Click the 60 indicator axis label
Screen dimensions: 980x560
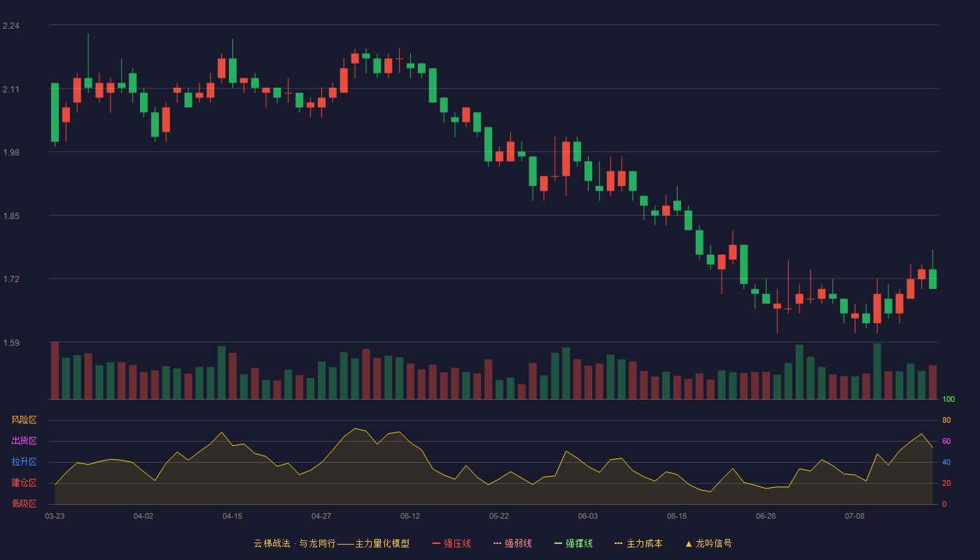[x=946, y=442]
